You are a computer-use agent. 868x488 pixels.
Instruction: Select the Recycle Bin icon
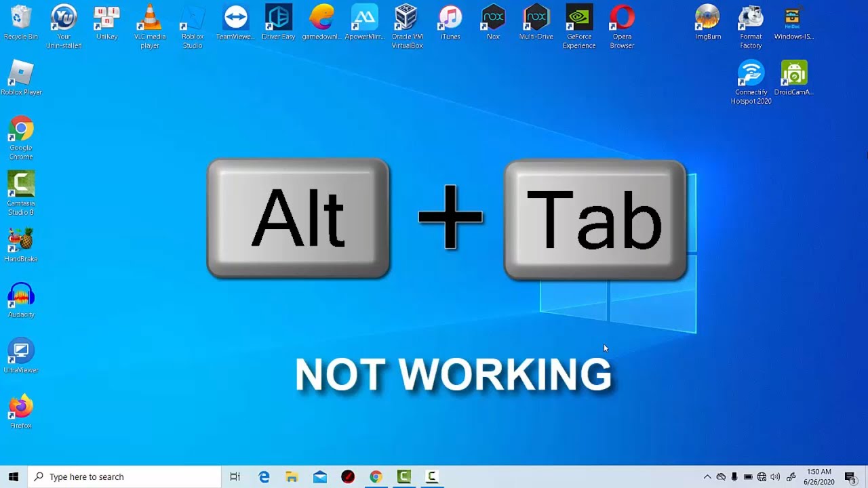[21, 19]
